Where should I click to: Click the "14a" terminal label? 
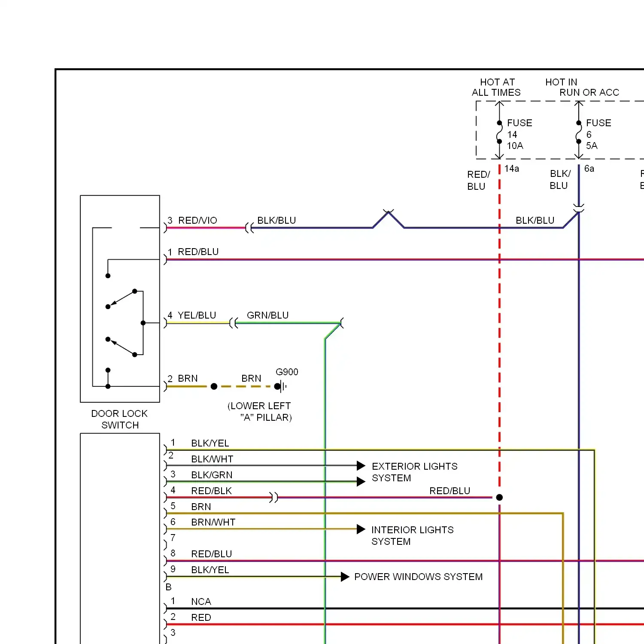(512, 169)
